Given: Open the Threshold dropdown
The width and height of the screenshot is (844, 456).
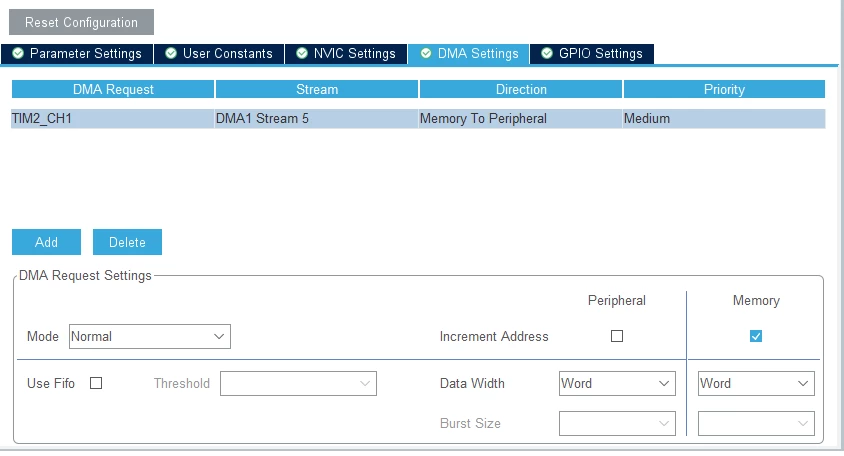Looking at the screenshot, I should pos(298,383).
